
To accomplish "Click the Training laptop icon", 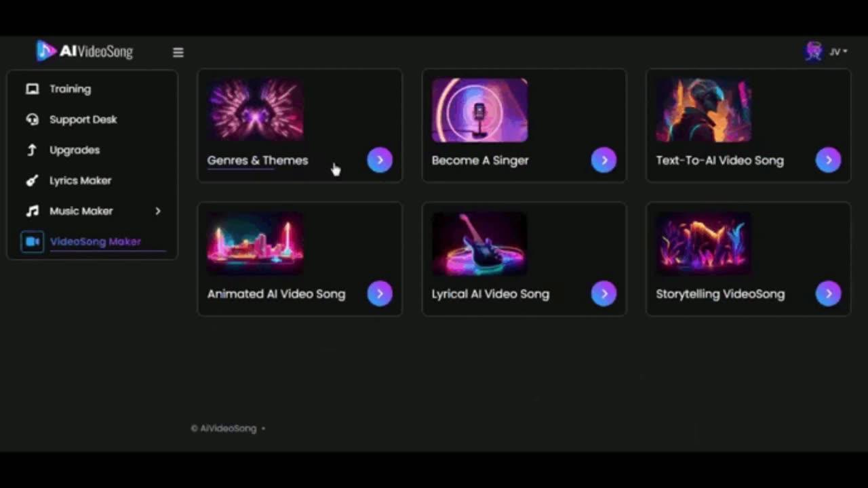I will (32, 89).
